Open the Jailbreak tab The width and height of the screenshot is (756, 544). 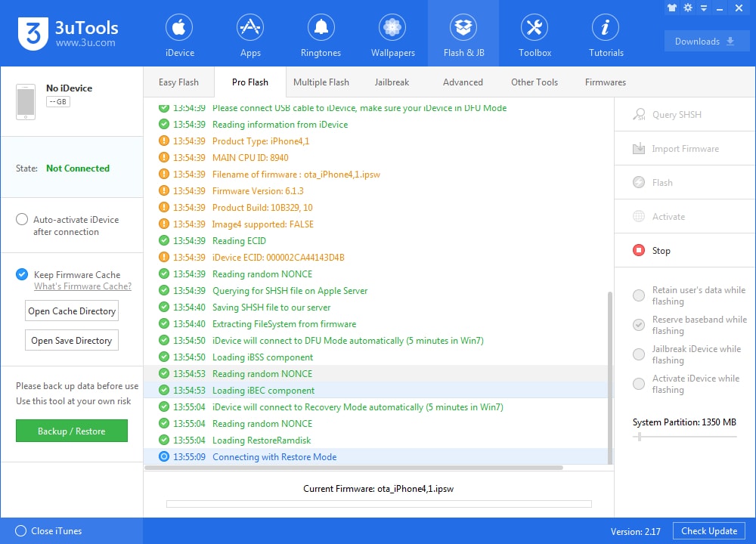[392, 82]
